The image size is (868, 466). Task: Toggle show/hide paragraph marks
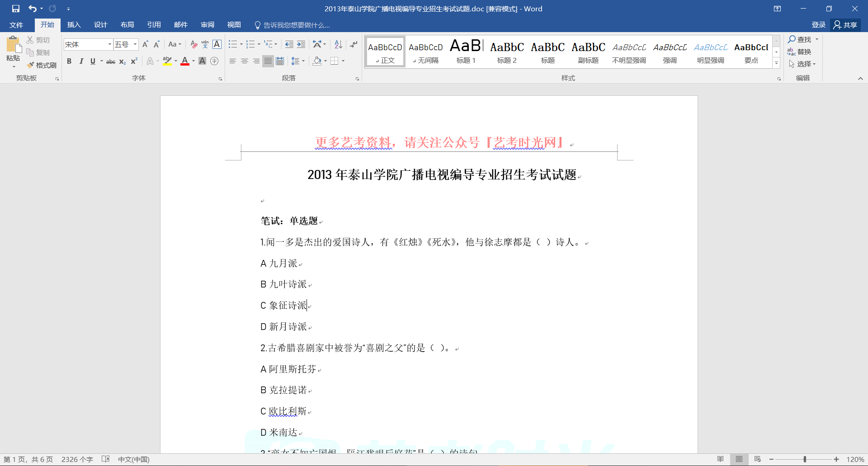click(354, 44)
